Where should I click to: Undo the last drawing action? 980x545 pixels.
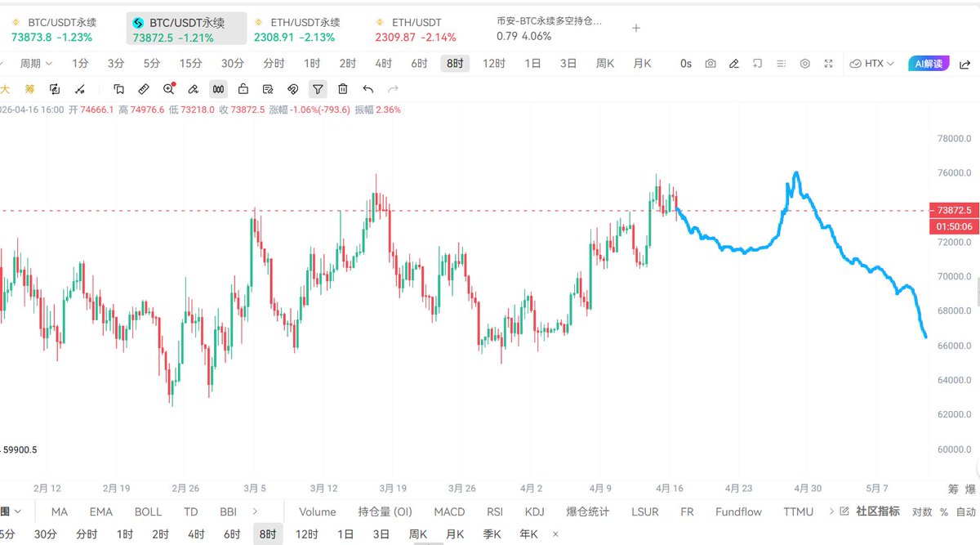pyautogui.click(x=366, y=88)
